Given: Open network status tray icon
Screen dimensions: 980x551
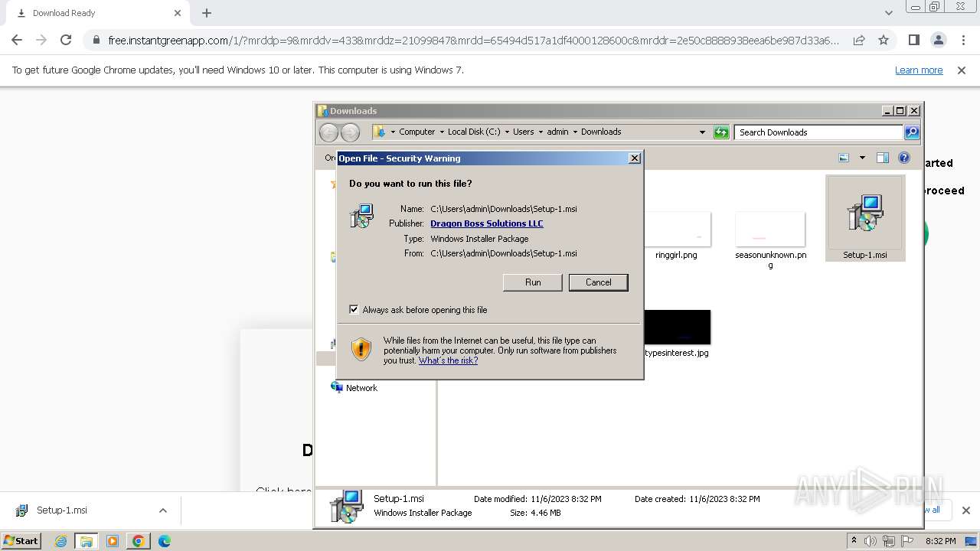Looking at the screenshot, I should click(x=889, y=541).
